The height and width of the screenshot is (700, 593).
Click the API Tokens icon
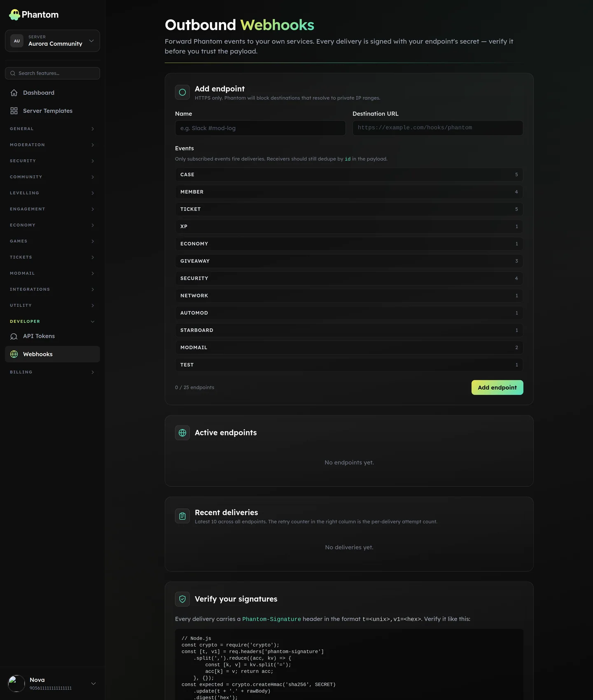pos(14,336)
